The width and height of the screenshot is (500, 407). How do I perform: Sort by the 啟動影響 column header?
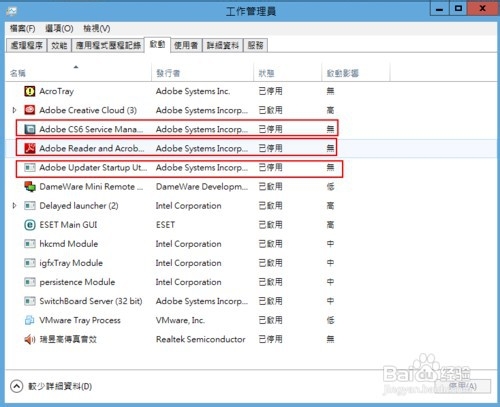356,73
